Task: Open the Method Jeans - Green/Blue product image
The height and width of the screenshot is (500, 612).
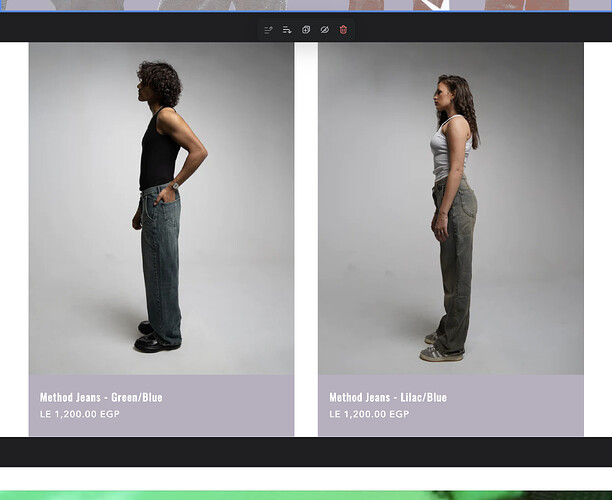Action: pos(162,208)
